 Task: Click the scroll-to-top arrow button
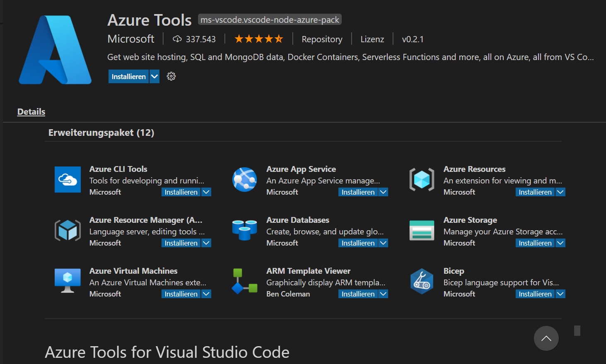click(546, 338)
